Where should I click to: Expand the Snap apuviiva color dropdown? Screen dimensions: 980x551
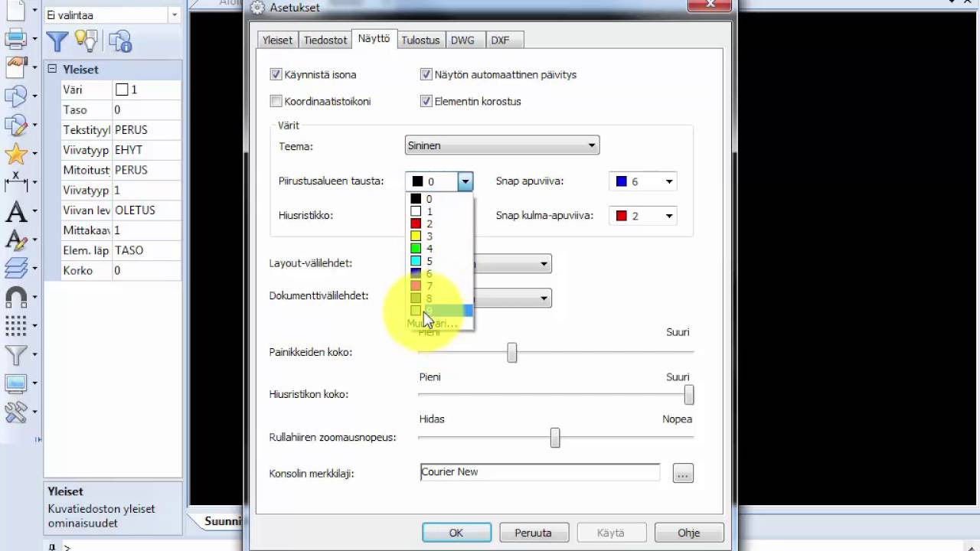click(643, 181)
